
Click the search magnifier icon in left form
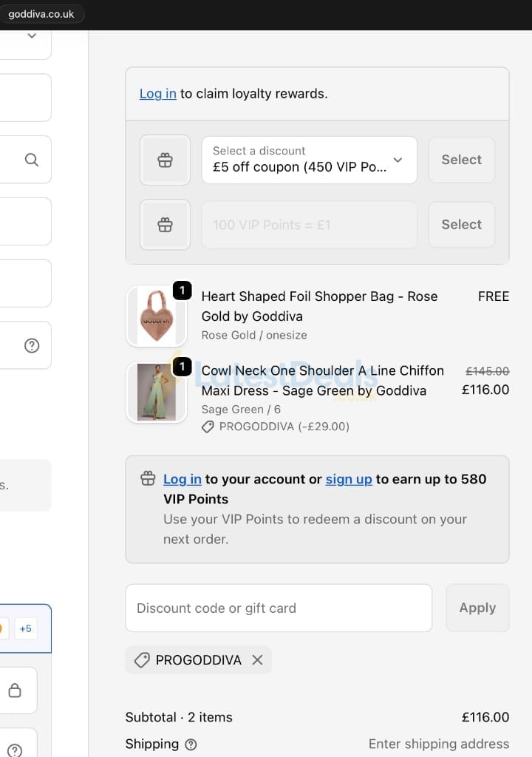click(31, 160)
